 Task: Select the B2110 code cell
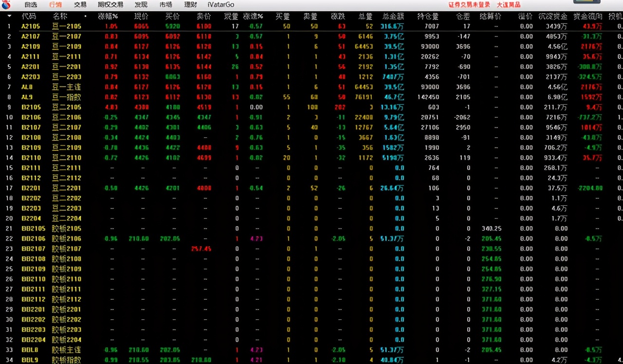[x=31, y=158]
